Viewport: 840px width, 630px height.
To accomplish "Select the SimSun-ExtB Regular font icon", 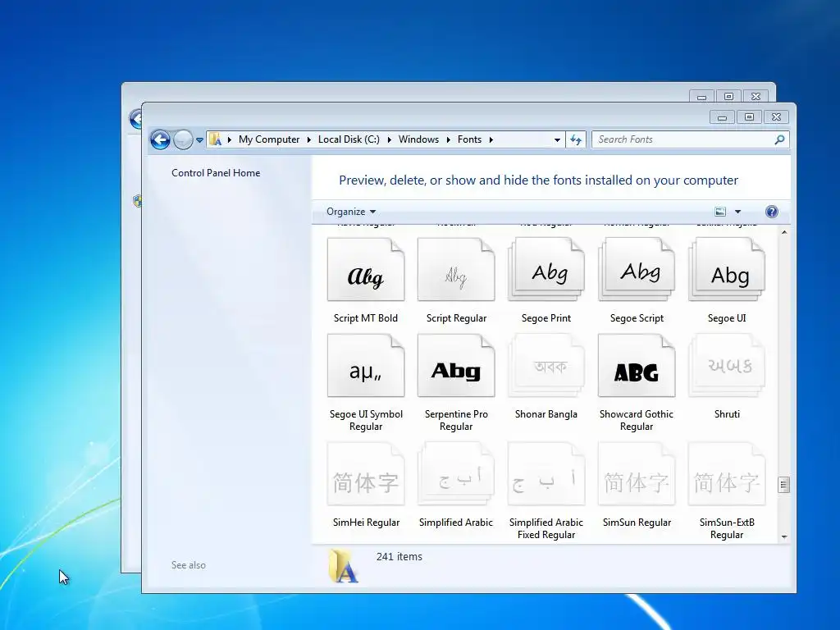I will [727, 474].
